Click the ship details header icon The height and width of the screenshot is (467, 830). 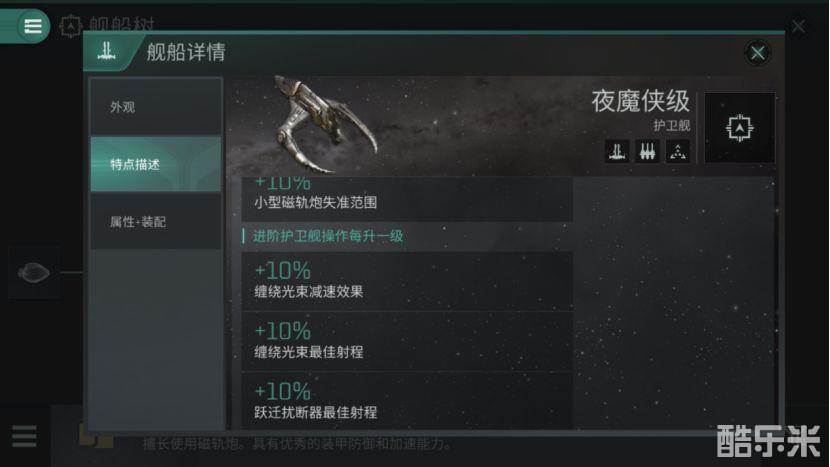(x=107, y=51)
